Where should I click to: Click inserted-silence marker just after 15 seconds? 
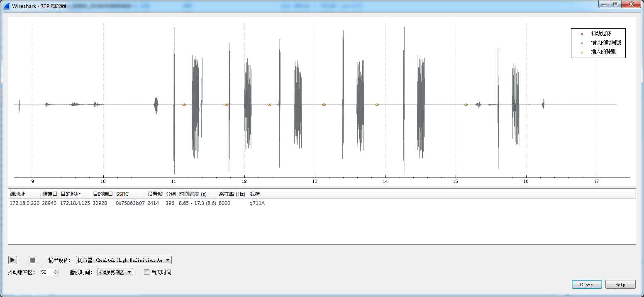(x=466, y=105)
